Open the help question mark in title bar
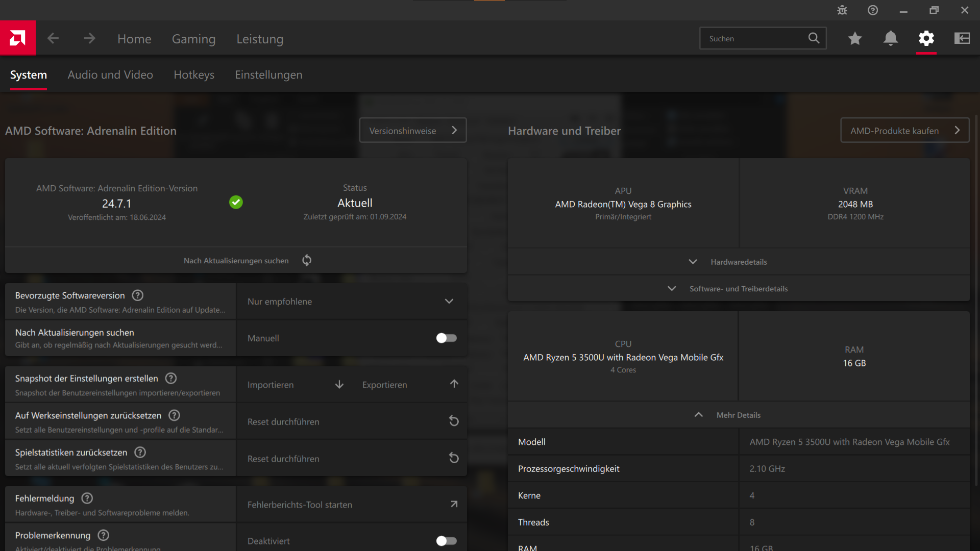The width and height of the screenshot is (980, 551). pyautogui.click(x=873, y=10)
